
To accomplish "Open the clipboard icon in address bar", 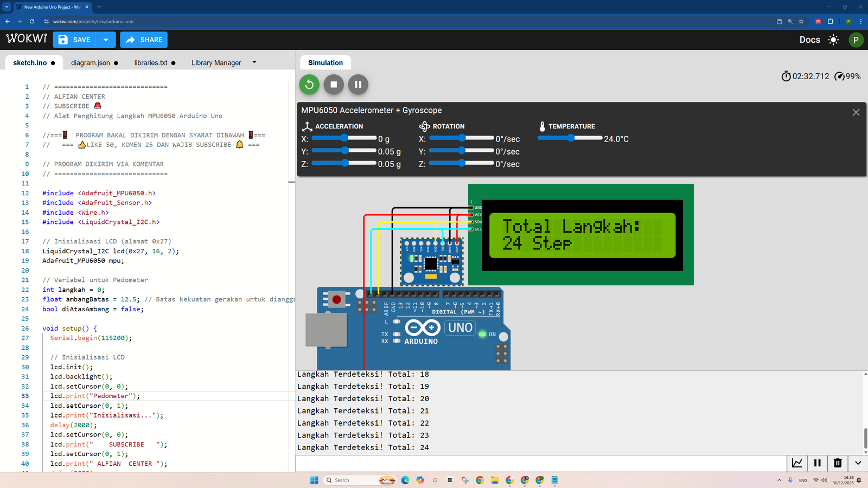I will [x=779, y=22].
